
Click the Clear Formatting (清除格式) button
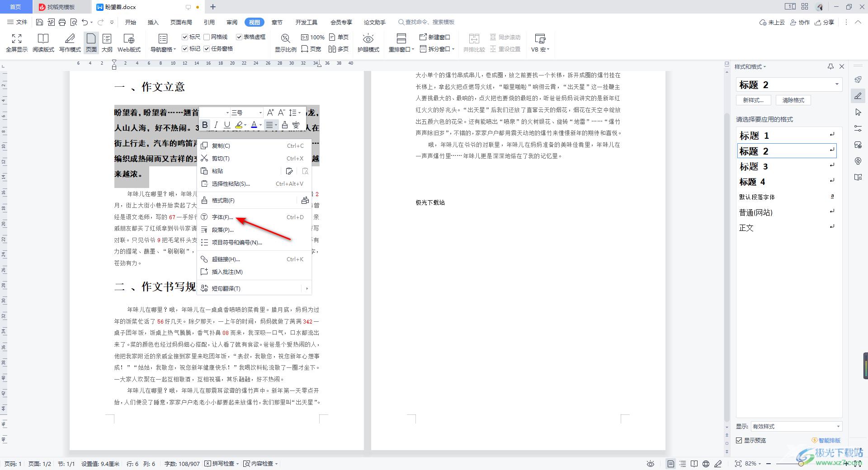point(793,100)
